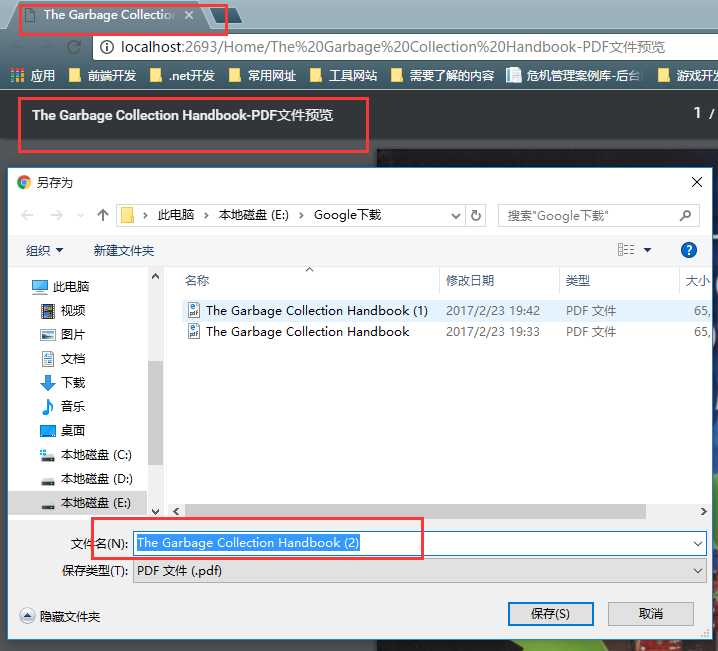718x651 pixels.
Task: Click the 取消 button
Action: tap(651, 614)
